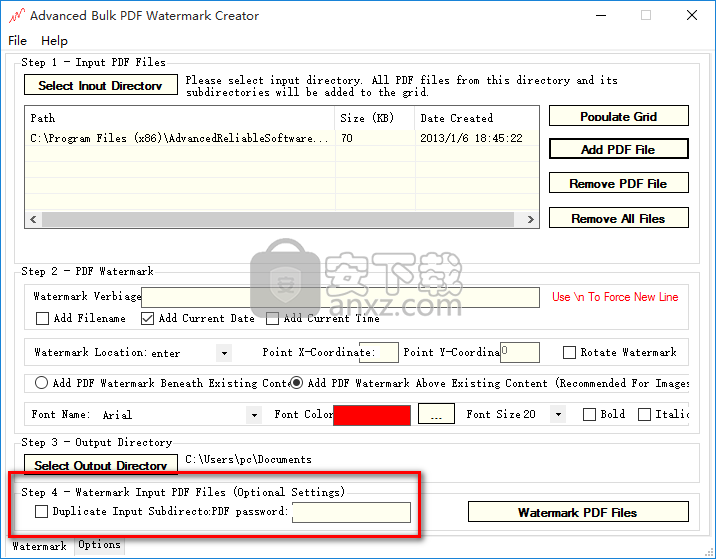
Task: Enable the Bold font checkbox
Action: [589, 414]
